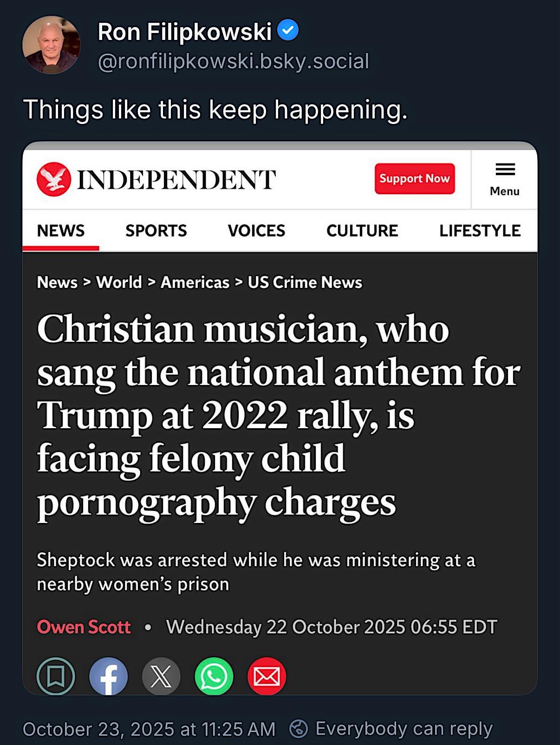
Task: Share article on X icon
Action: click(161, 676)
